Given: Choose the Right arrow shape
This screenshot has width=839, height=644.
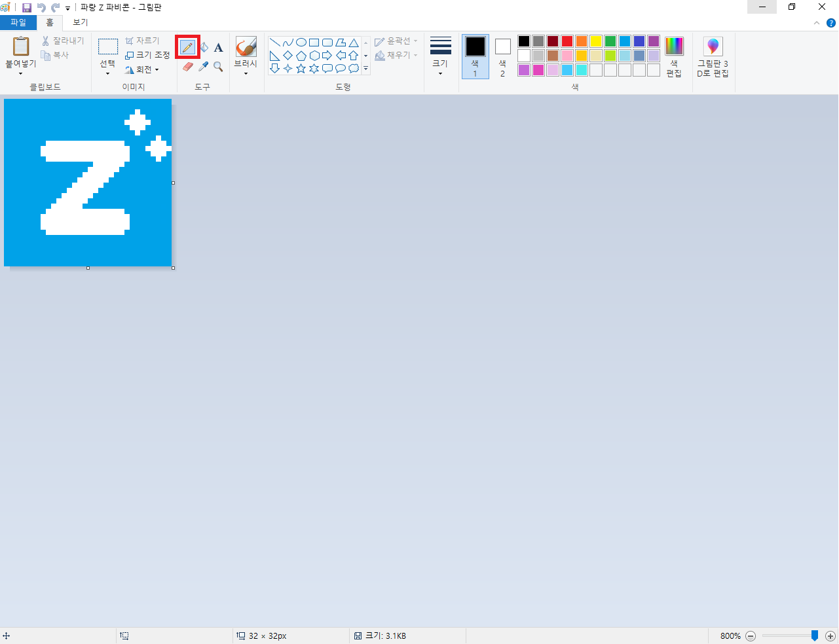Looking at the screenshot, I should click(327, 56).
